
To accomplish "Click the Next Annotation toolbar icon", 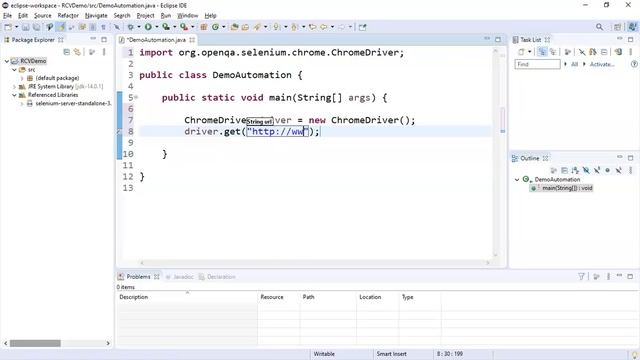I will pos(277,27).
